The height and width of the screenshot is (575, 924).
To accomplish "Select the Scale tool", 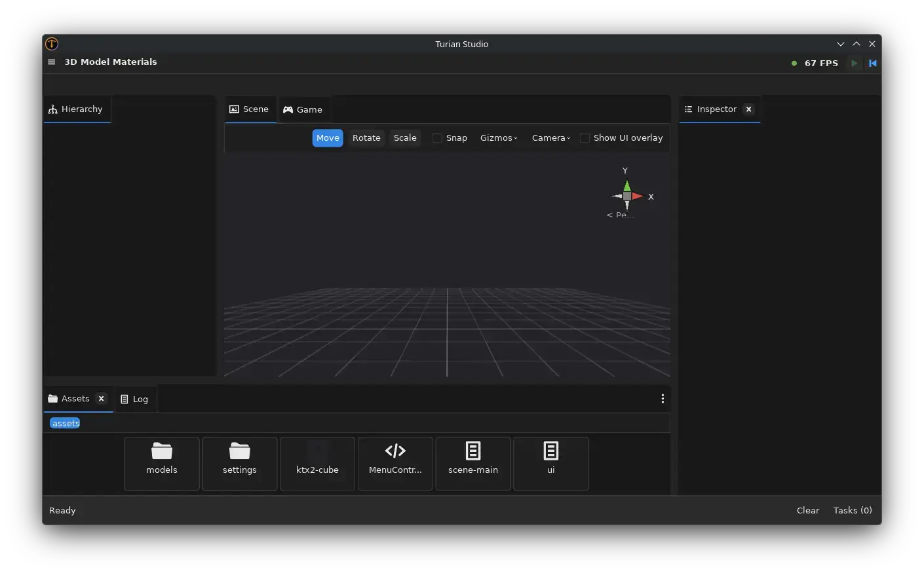I will pos(405,138).
